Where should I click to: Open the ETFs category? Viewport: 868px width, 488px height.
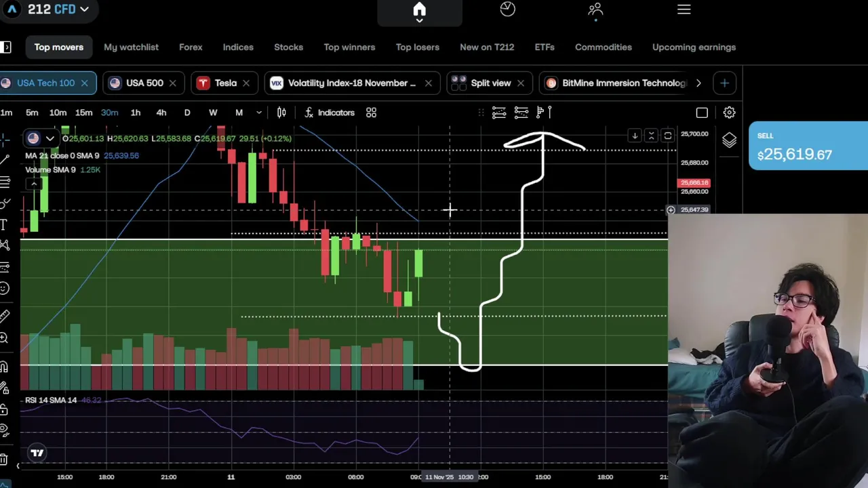coord(545,47)
